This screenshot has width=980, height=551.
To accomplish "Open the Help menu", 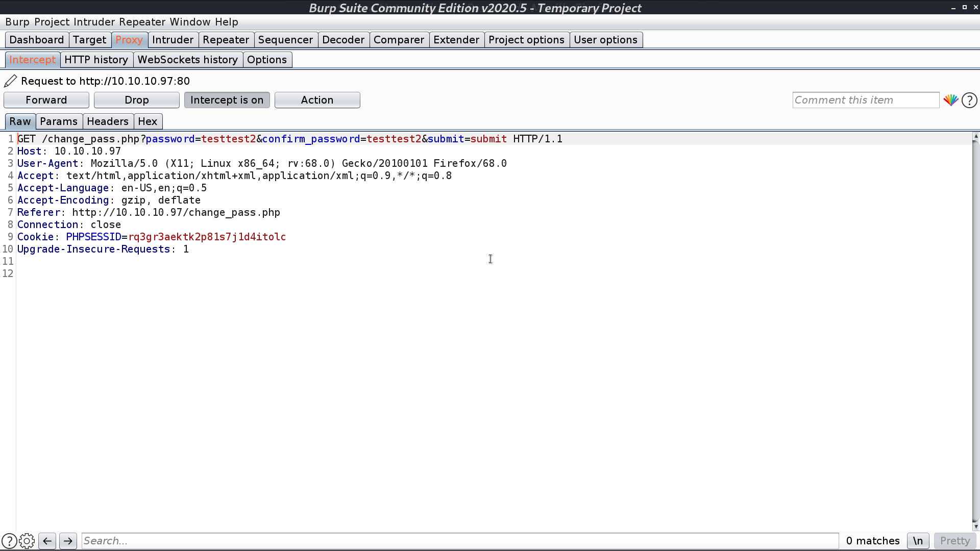I will tap(226, 22).
